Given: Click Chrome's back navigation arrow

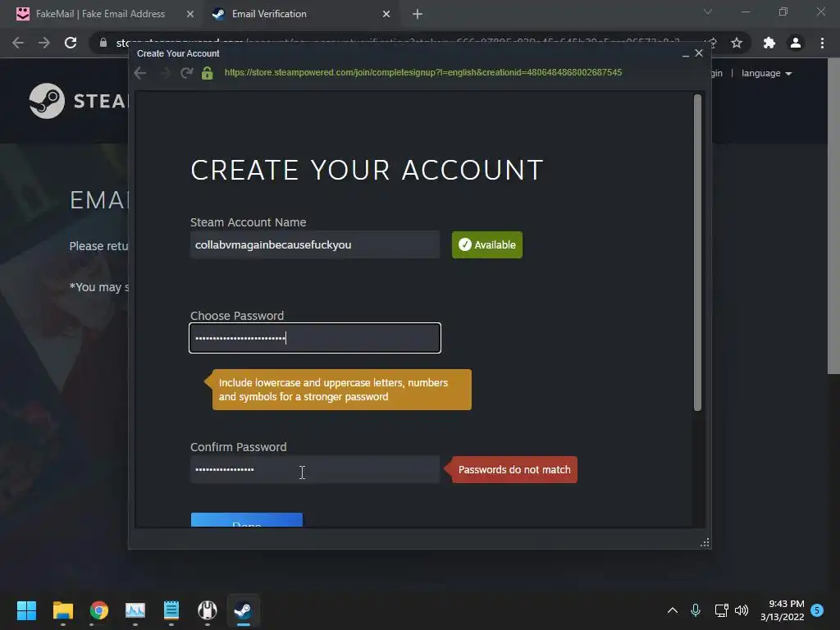Looking at the screenshot, I should (18, 43).
